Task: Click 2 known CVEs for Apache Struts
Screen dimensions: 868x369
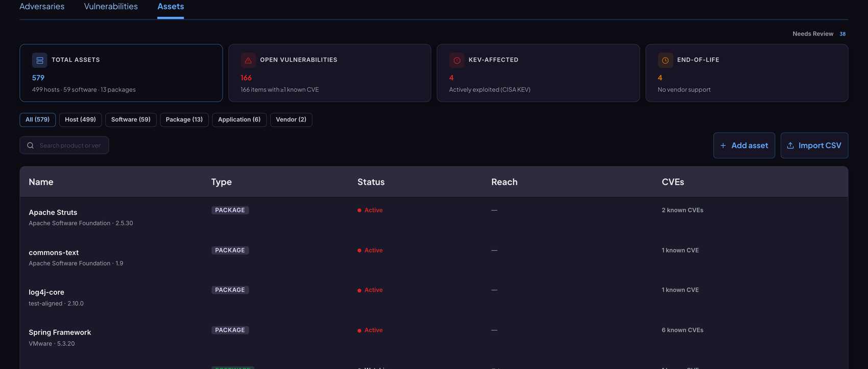Action: 683,210
